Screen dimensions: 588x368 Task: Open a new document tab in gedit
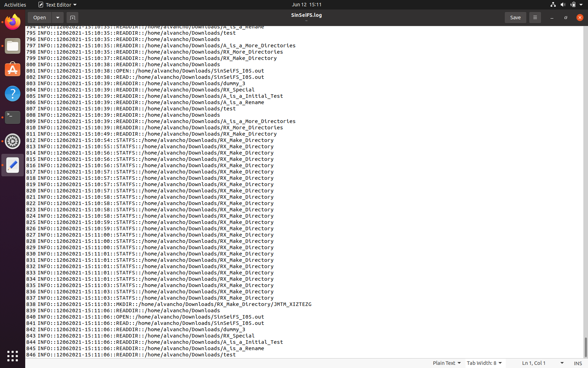[x=72, y=17]
